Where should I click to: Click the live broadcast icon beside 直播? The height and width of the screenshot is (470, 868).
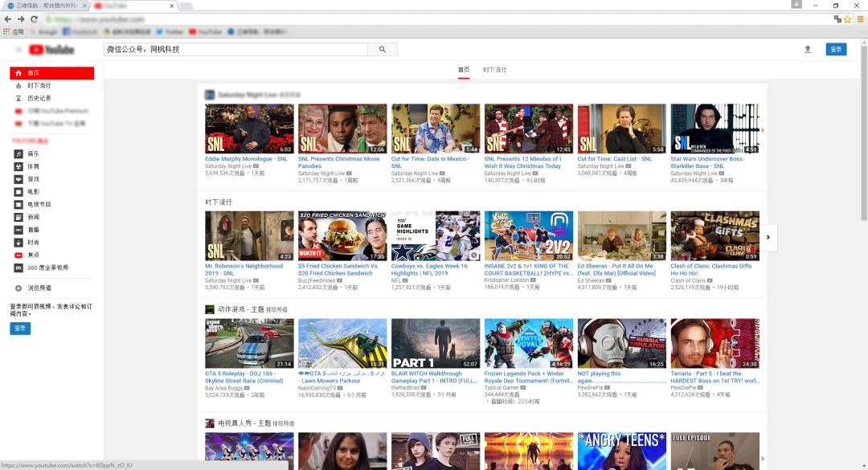coord(18,230)
